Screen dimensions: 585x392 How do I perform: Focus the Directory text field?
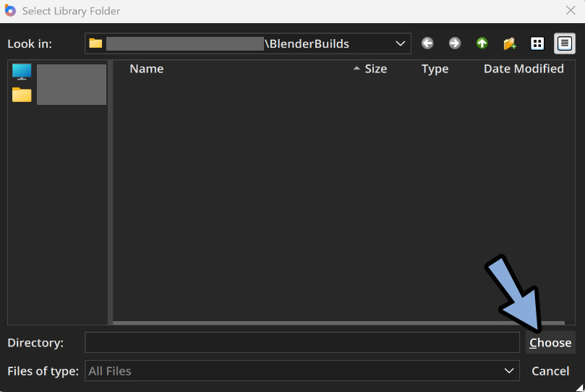tap(302, 343)
